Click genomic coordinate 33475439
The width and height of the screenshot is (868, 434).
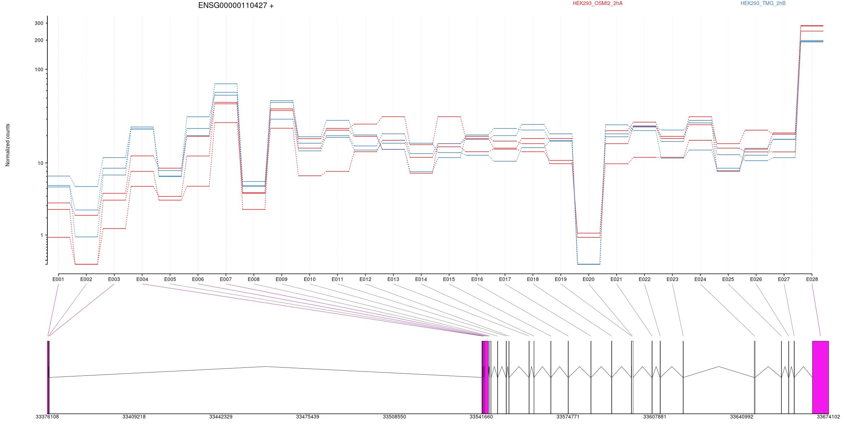[x=307, y=417]
